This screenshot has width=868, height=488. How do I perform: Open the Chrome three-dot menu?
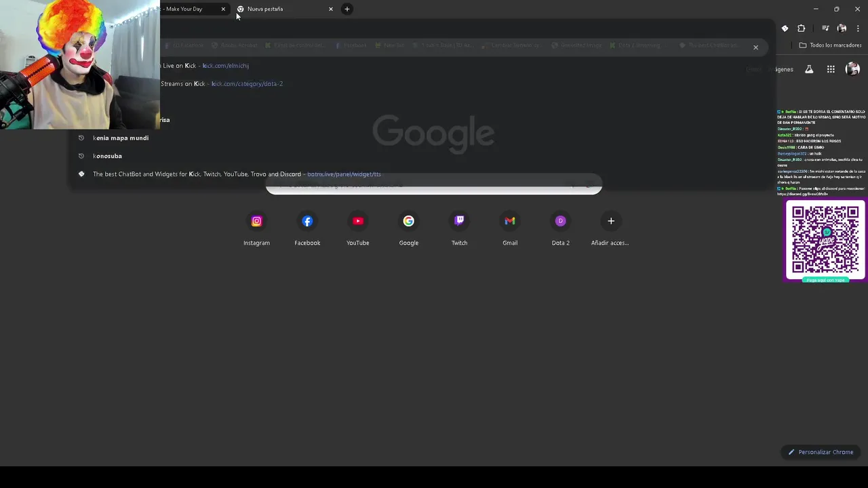pos(858,28)
